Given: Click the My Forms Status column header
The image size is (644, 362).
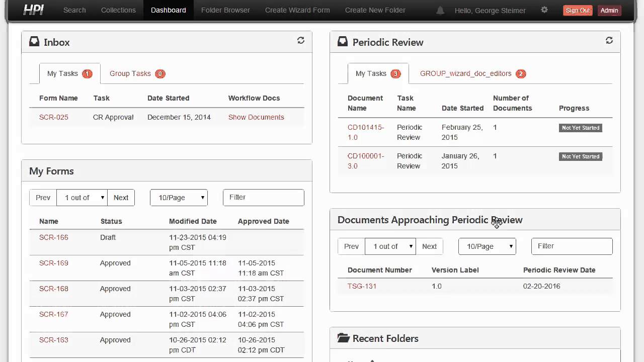Looking at the screenshot, I should click(x=111, y=221).
